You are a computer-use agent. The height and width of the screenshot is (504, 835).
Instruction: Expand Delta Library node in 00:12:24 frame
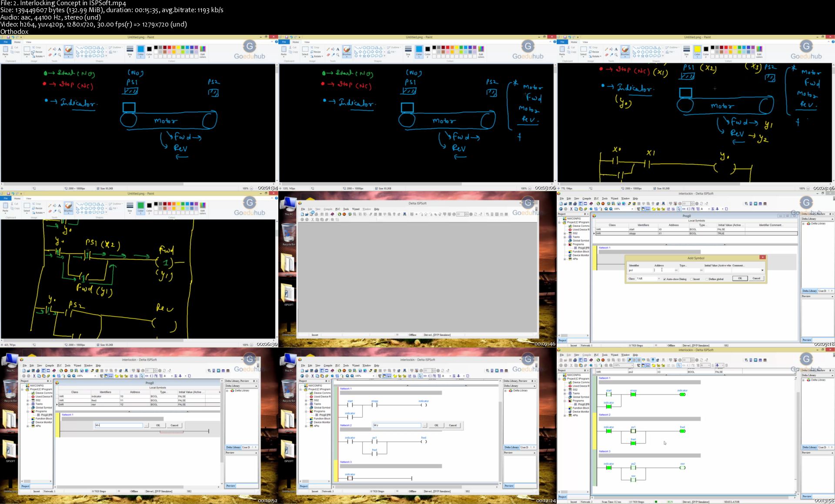pos(505,391)
